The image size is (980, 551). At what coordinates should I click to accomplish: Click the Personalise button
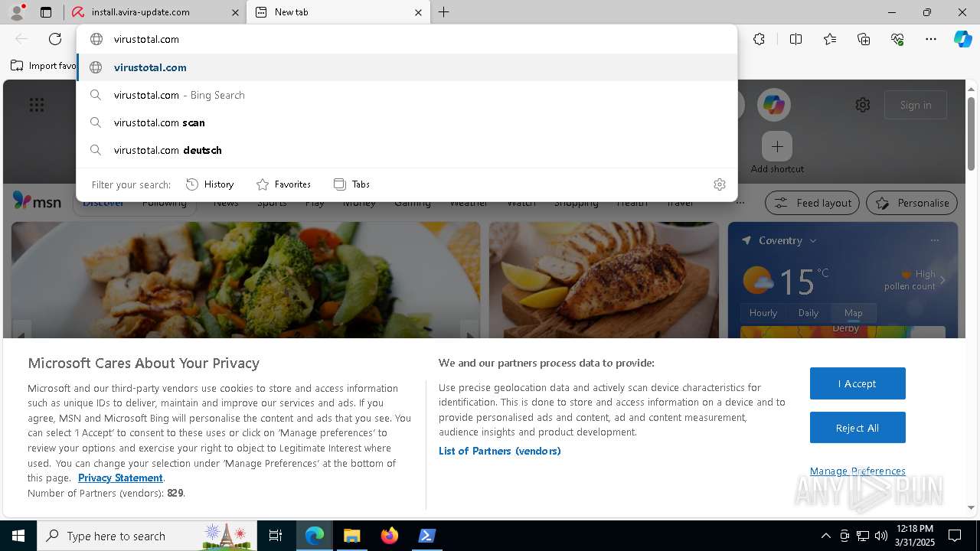pos(912,203)
